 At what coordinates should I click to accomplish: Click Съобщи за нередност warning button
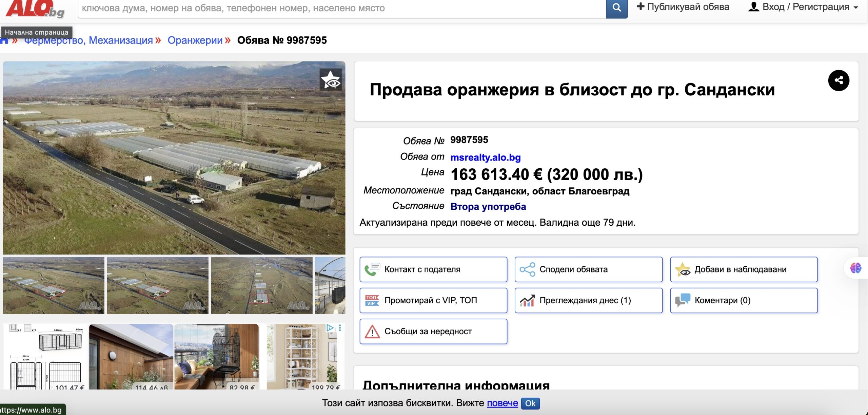click(433, 332)
